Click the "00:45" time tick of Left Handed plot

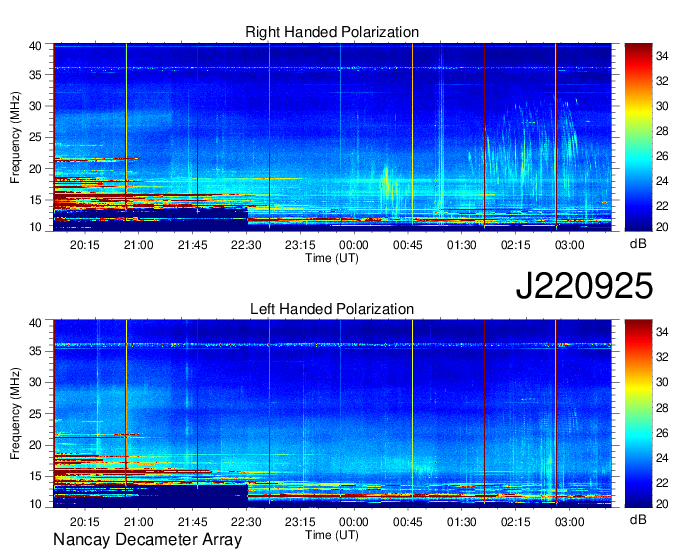[408, 522]
